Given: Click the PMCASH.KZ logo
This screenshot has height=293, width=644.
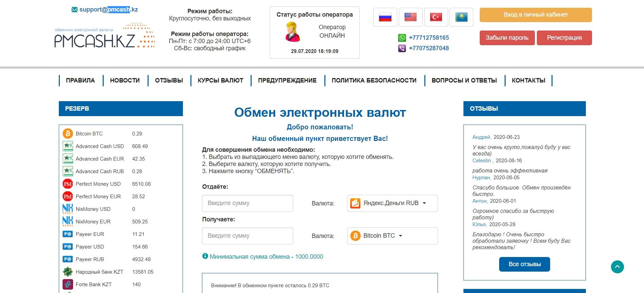Looking at the screenshot, I should pos(105,36).
